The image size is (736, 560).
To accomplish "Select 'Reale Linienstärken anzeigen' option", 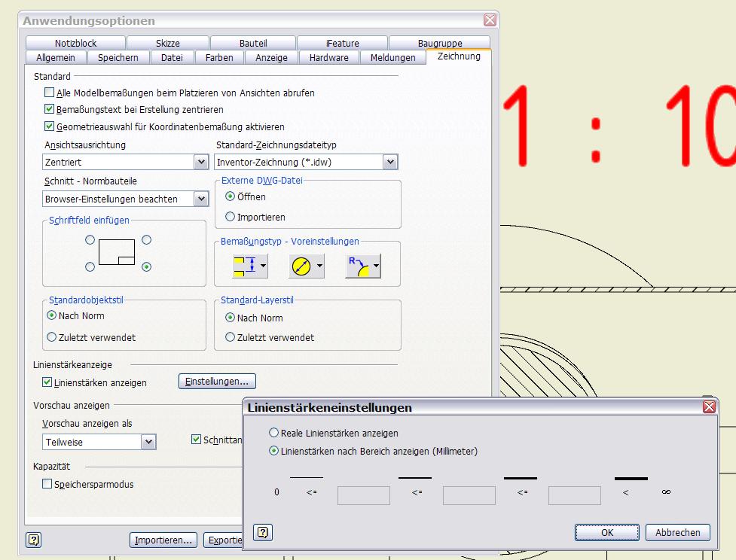I will pos(273,433).
